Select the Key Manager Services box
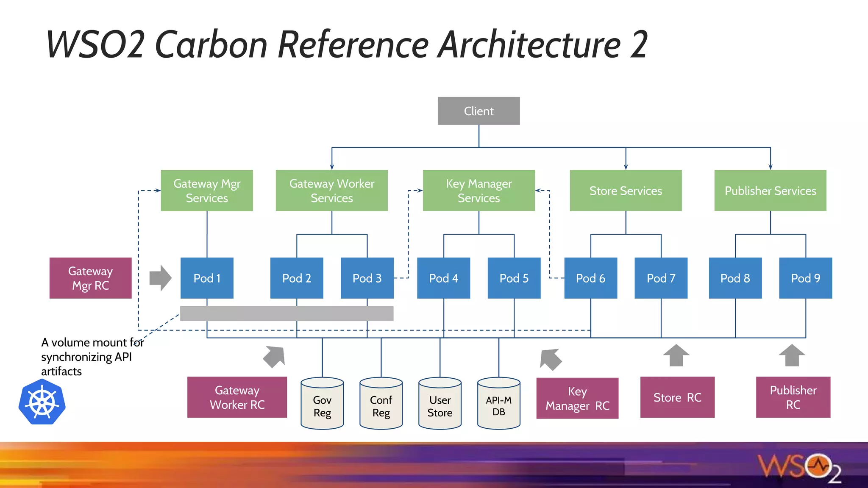 [479, 191]
